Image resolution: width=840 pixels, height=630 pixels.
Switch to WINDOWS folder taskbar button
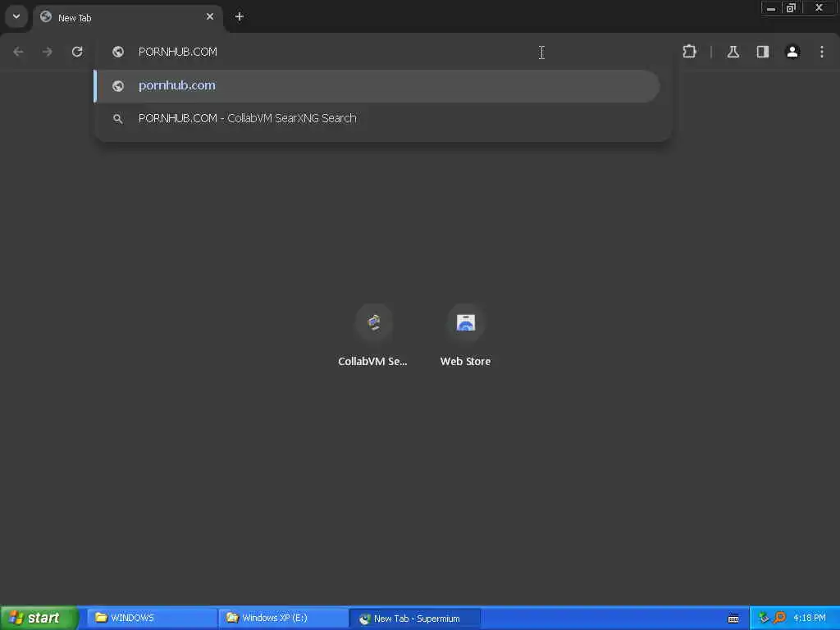pos(151,619)
